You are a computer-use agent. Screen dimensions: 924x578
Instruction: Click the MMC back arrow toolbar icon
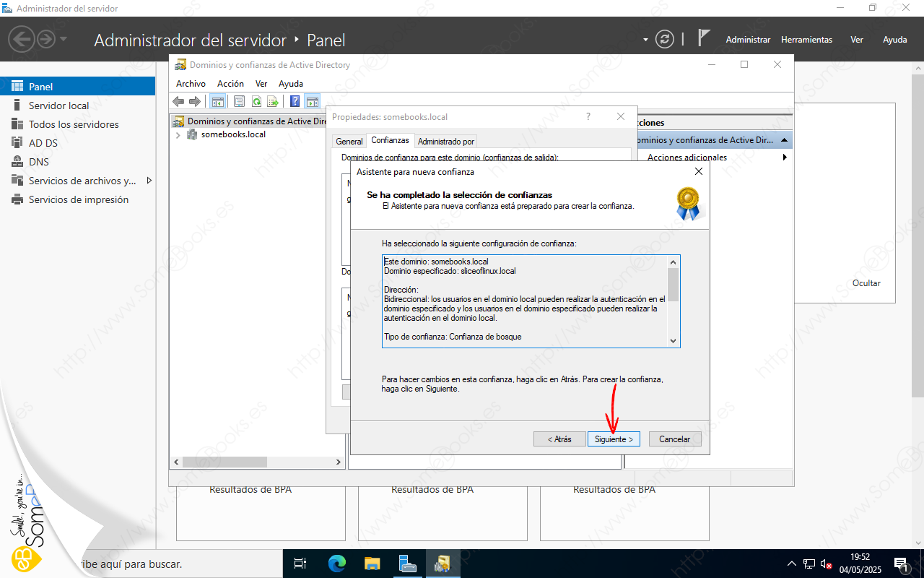click(178, 102)
